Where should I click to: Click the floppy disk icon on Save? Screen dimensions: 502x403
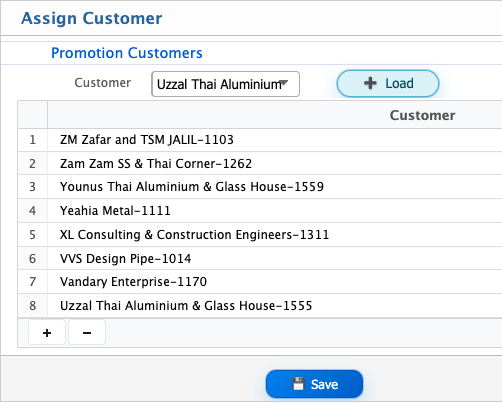click(298, 384)
